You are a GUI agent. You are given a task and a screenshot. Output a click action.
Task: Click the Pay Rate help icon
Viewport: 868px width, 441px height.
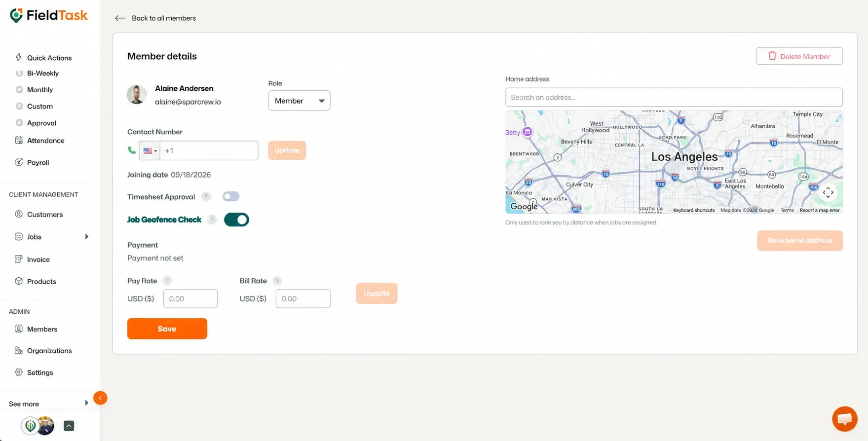(x=167, y=281)
